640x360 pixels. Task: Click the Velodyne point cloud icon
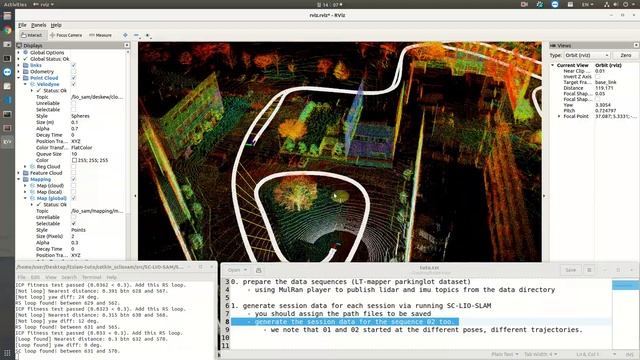coord(33,84)
